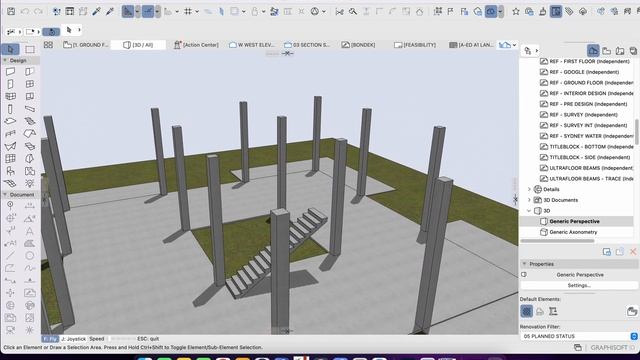Toggle the second Default Elements icon
Viewport: 640px width, 360px height.
click(540, 311)
